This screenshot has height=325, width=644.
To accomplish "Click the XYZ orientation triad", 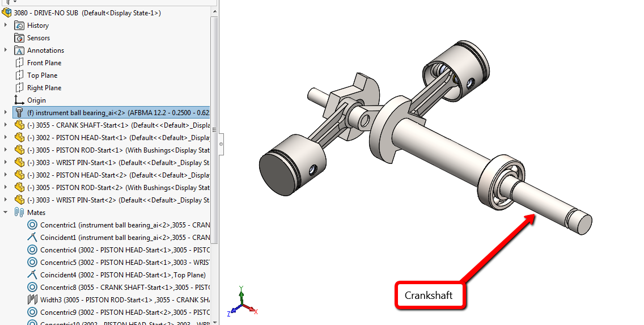I will 242,302.
